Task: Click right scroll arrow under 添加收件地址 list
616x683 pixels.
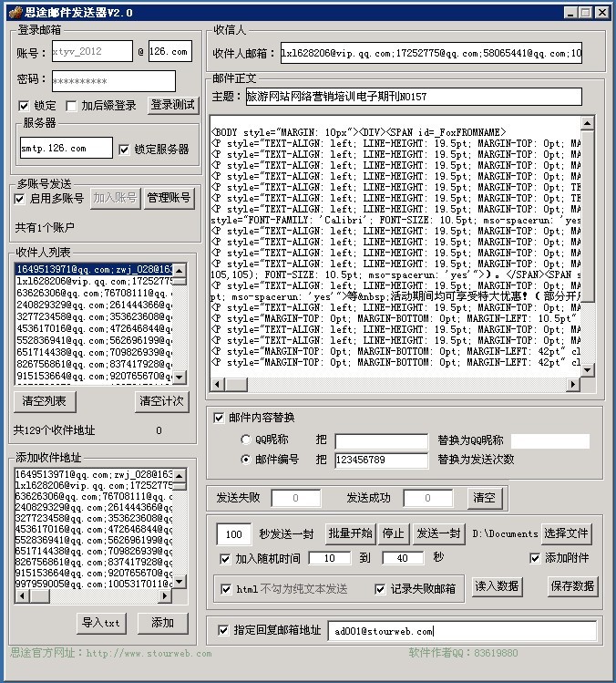Action: point(166,595)
